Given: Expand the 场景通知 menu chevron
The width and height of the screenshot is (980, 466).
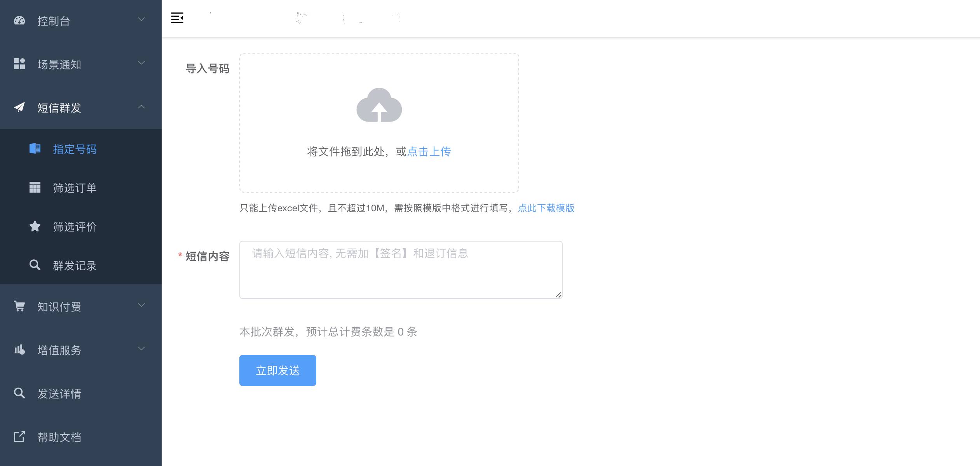Looking at the screenshot, I should tap(141, 63).
